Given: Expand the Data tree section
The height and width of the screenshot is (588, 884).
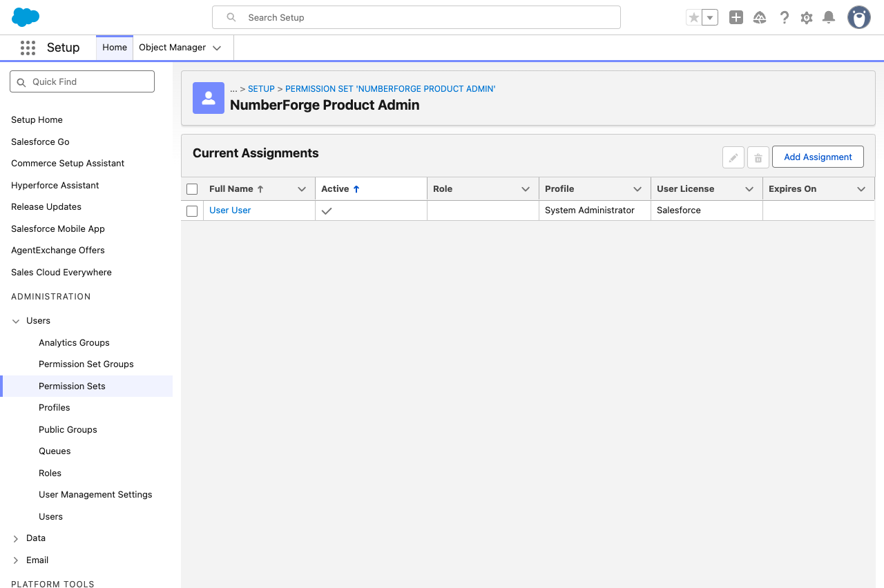Looking at the screenshot, I should point(16,538).
